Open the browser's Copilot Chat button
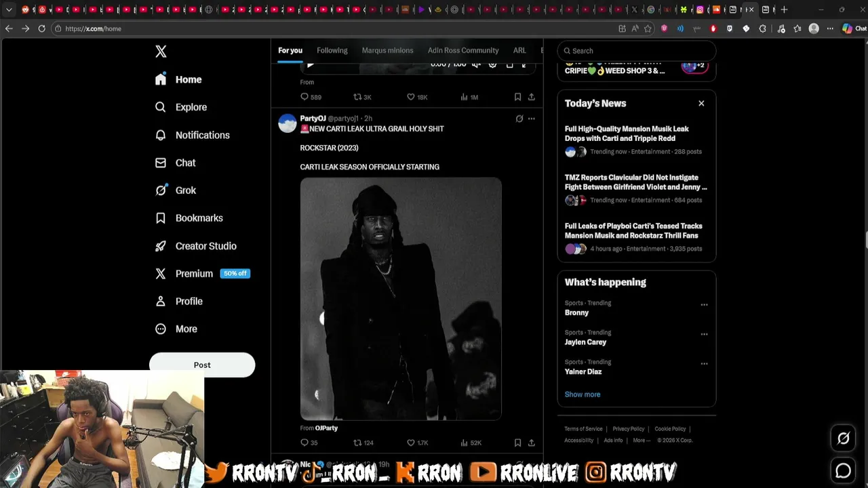This screenshot has width=868, height=488. tap(853, 28)
